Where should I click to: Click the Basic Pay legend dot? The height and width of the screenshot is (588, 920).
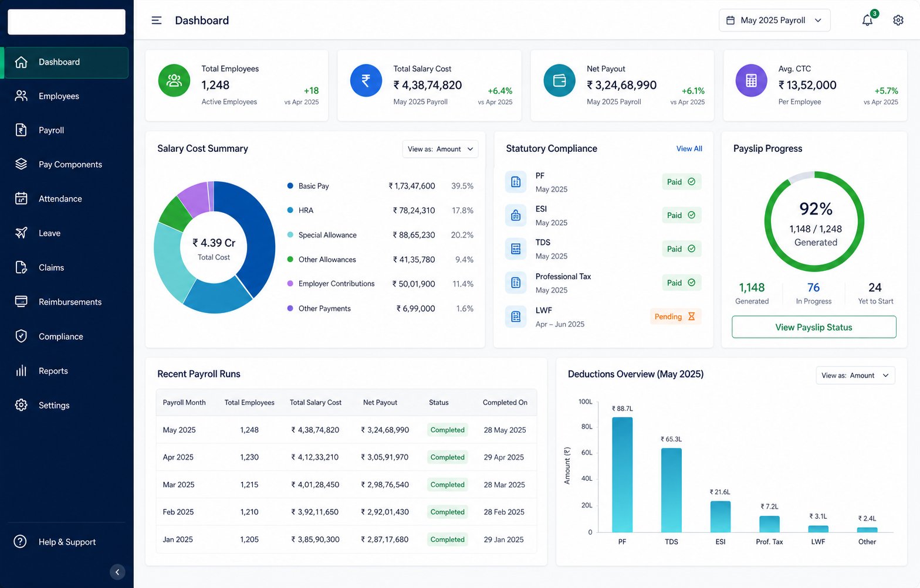click(290, 186)
